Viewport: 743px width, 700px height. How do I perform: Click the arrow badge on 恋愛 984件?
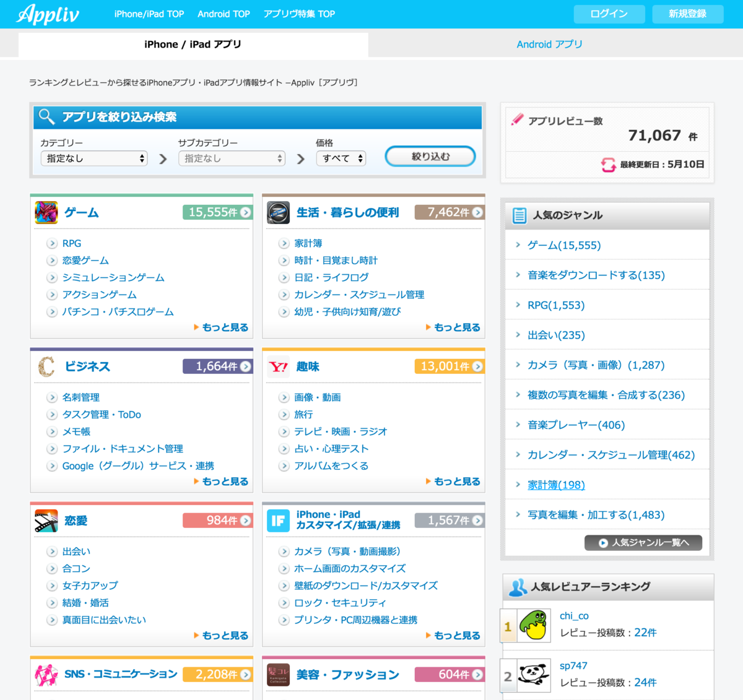(246, 521)
